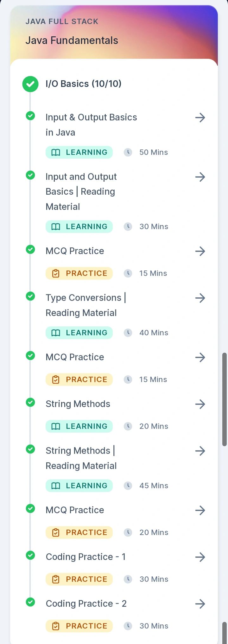This screenshot has height=644, width=228.
Task: Click arrow next to Type Conversions Reading Material
Action: [x=200, y=298]
